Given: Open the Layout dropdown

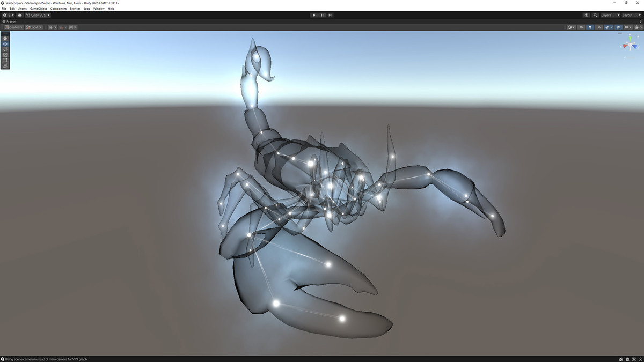Looking at the screenshot, I should [631, 15].
